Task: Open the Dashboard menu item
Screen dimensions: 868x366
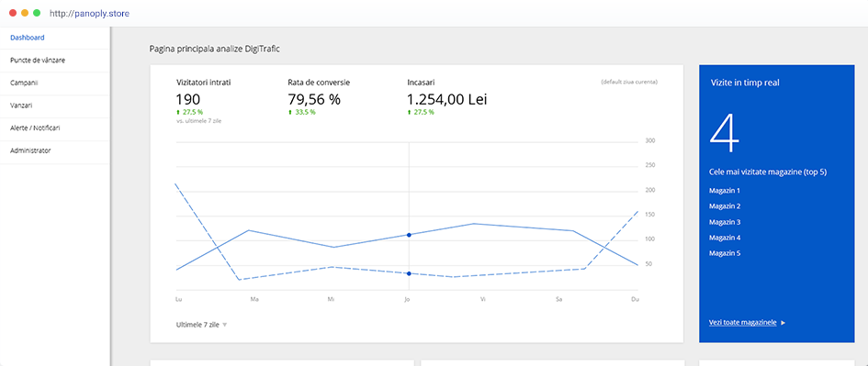Action: coord(28,38)
